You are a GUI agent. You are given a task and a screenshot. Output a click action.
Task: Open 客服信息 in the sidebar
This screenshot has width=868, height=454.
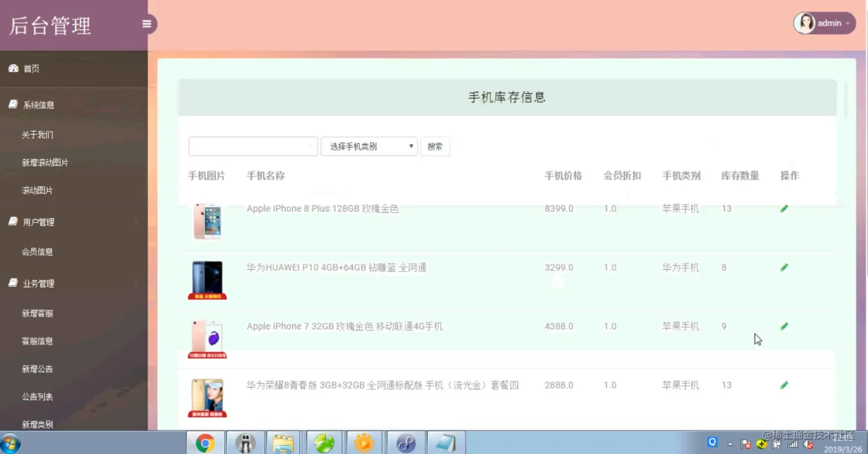(37, 341)
